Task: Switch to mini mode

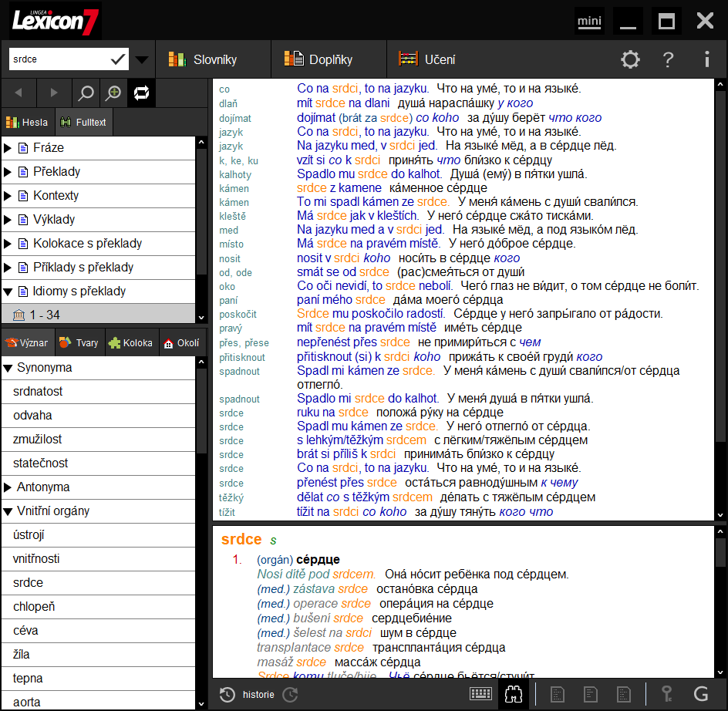Action: pos(589,21)
